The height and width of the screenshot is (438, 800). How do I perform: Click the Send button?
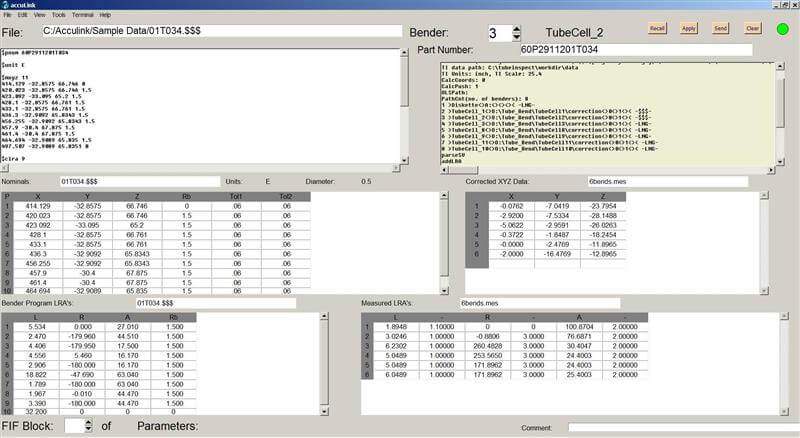pyautogui.click(x=720, y=28)
